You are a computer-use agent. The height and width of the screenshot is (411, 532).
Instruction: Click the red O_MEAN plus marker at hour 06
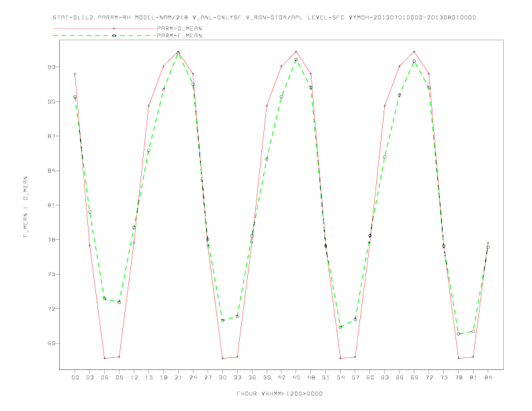coord(105,358)
